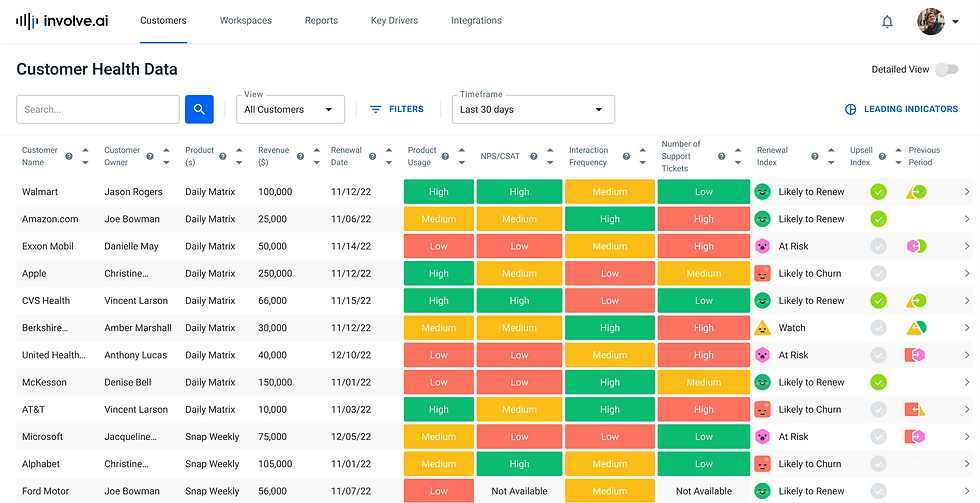Expand the profile menu caret
The image size is (980, 503).
(x=955, y=22)
